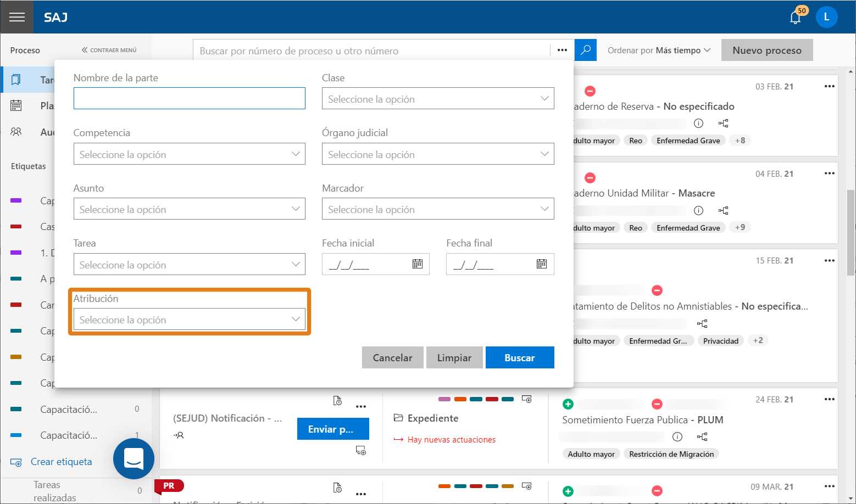Open the Fecha inicial calendar picker
Viewport: 856px width, 504px height.
tap(418, 264)
